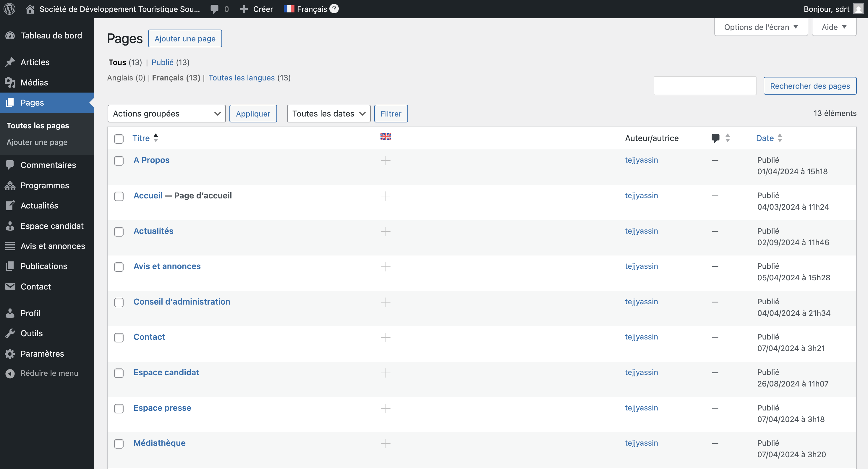Screen dimensions: 868x469
Task: Click the English flag column header
Action: click(386, 136)
